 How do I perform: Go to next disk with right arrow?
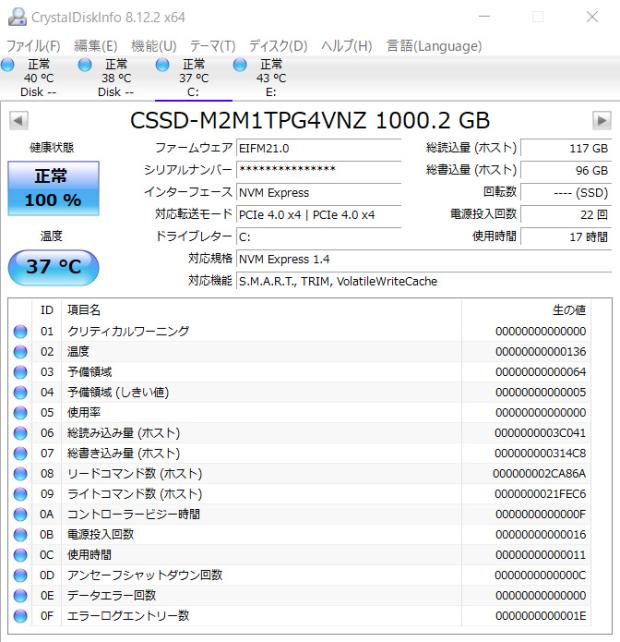pyautogui.click(x=602, y=121)
